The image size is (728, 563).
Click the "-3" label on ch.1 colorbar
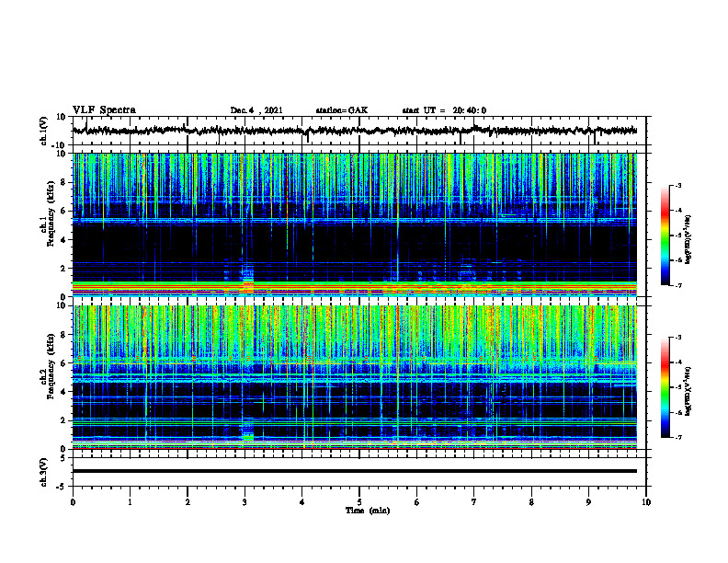pos(677,185)
